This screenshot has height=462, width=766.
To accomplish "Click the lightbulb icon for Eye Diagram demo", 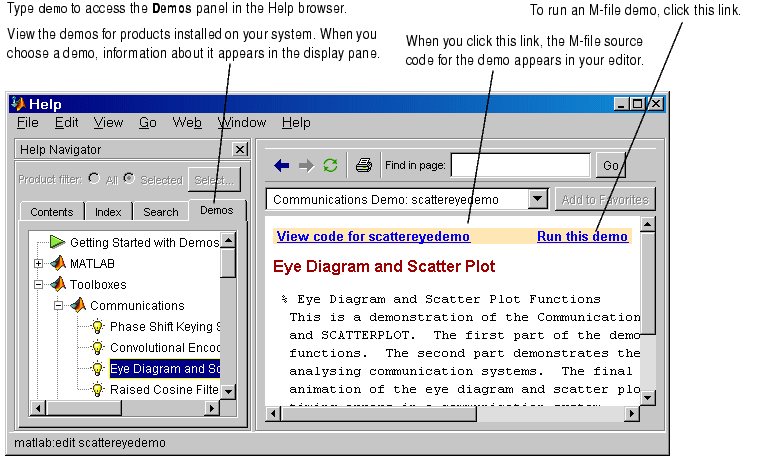I will click(x=98, y=368).
